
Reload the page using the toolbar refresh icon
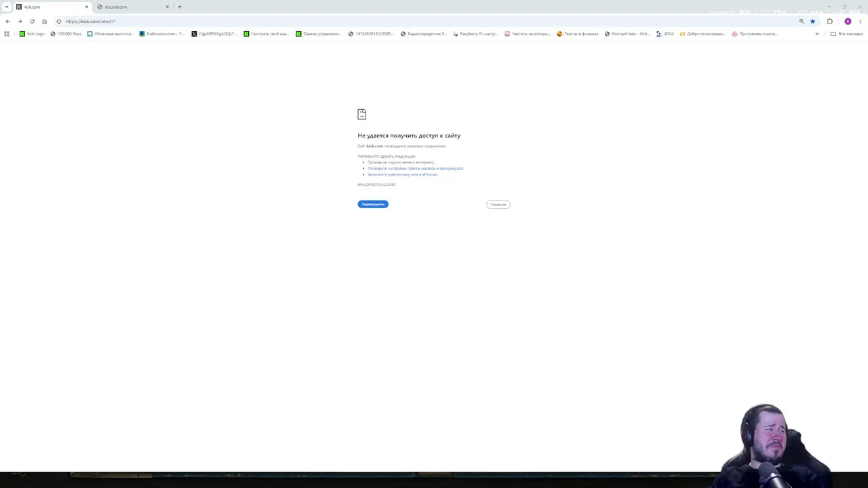(x=32, y=21)
